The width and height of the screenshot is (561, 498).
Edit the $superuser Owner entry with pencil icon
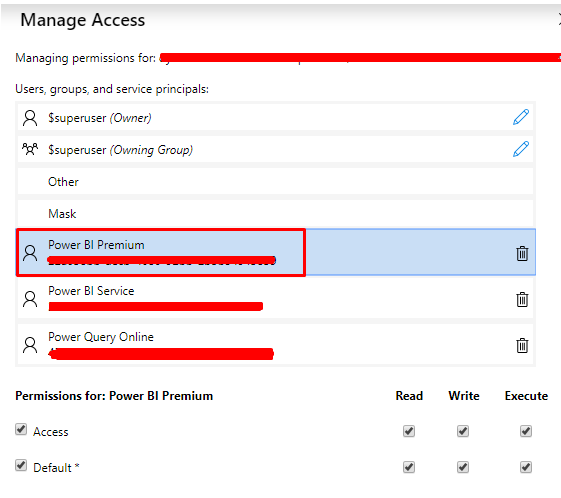[x=521, y=117]
